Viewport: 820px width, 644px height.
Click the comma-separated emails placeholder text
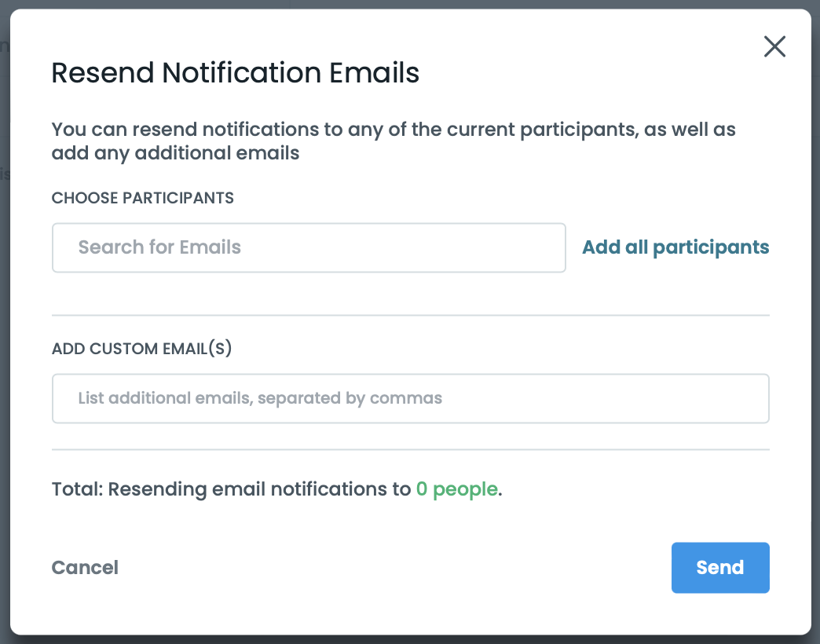pos(260,398)
